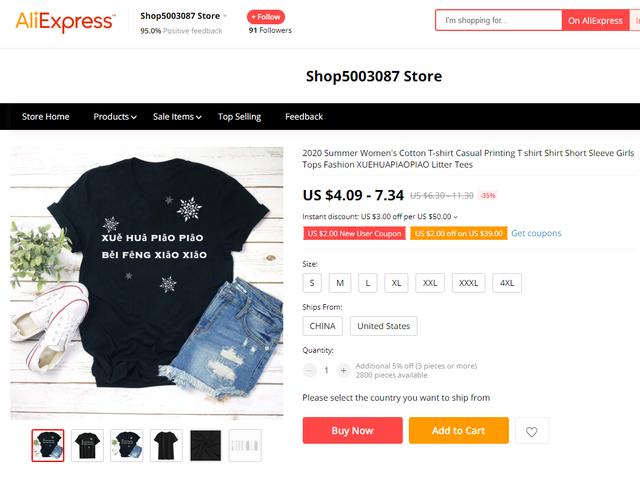
Task: Choose CHINA as ships from
Action: pos(322,326)
